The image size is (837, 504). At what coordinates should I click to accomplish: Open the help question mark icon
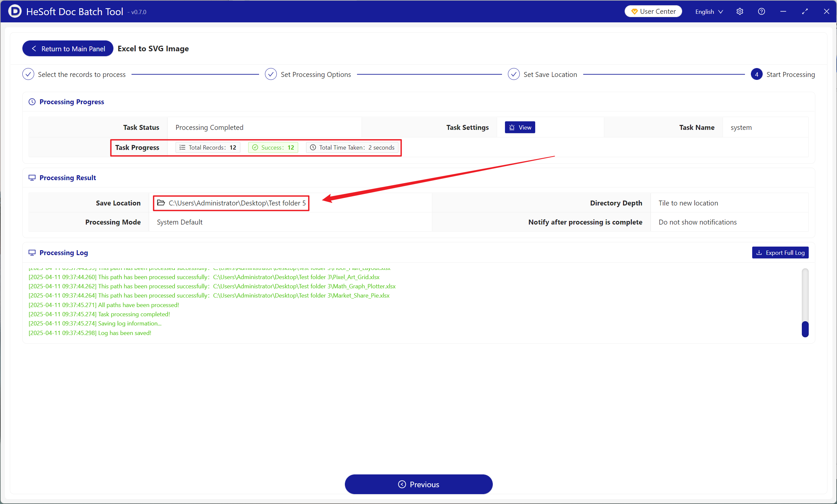pos(761,12)
